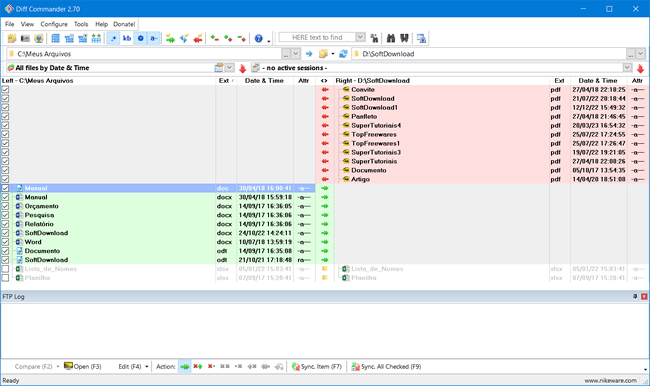Open the right path D:\SoftDownload dropdown
Screen dimensions: 650x386
pos(640,54)
